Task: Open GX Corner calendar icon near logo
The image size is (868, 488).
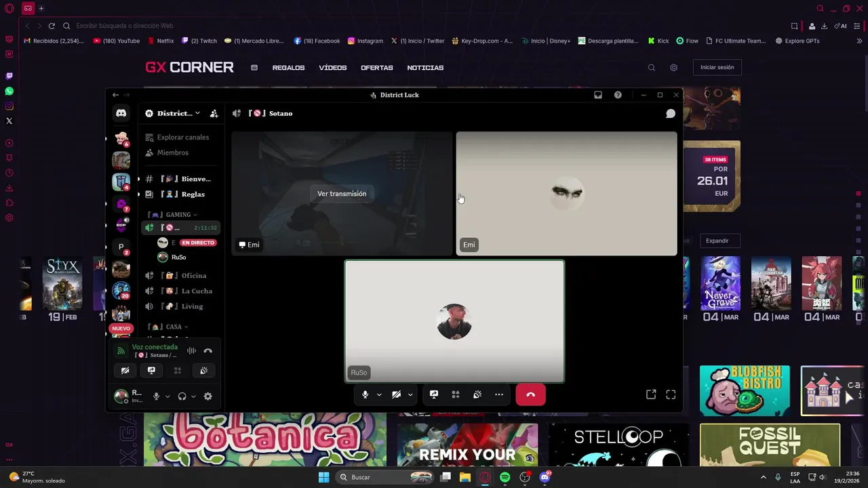Action: 254,68
